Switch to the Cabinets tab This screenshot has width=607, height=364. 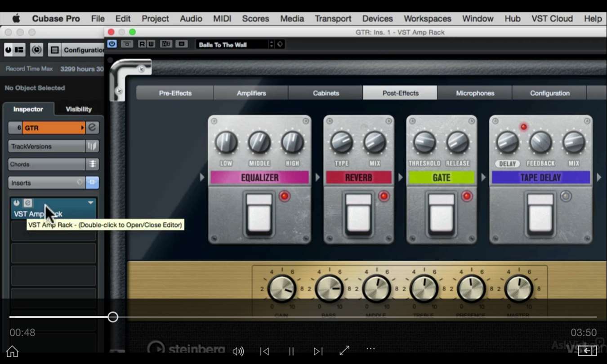(326, 93)
